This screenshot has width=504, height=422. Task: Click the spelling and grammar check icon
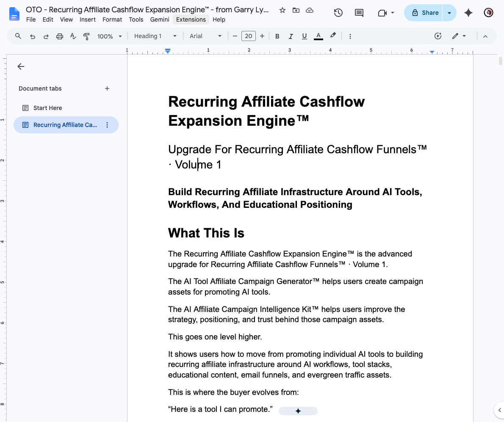[x=73, y=36]
